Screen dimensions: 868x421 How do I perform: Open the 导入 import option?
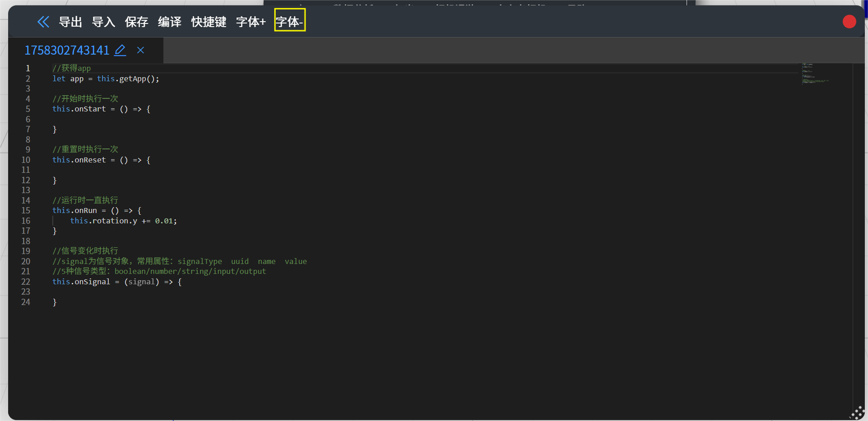pos(103,22)
